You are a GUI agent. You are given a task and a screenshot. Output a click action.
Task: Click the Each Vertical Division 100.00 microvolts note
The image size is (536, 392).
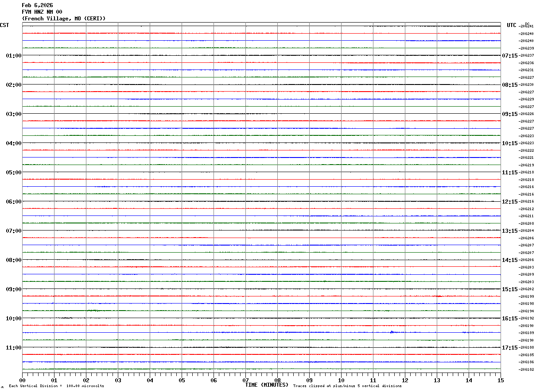[x=56, y=386]
